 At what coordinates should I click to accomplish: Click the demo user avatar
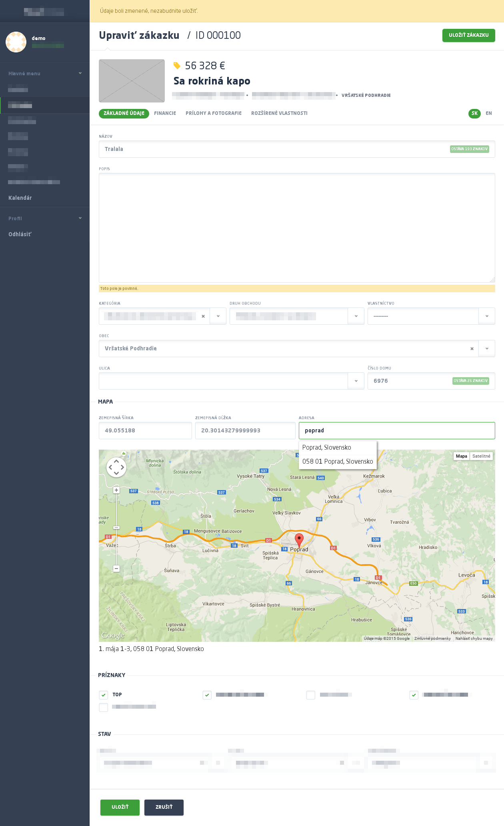pyautogui.click(x=16, y=42)
